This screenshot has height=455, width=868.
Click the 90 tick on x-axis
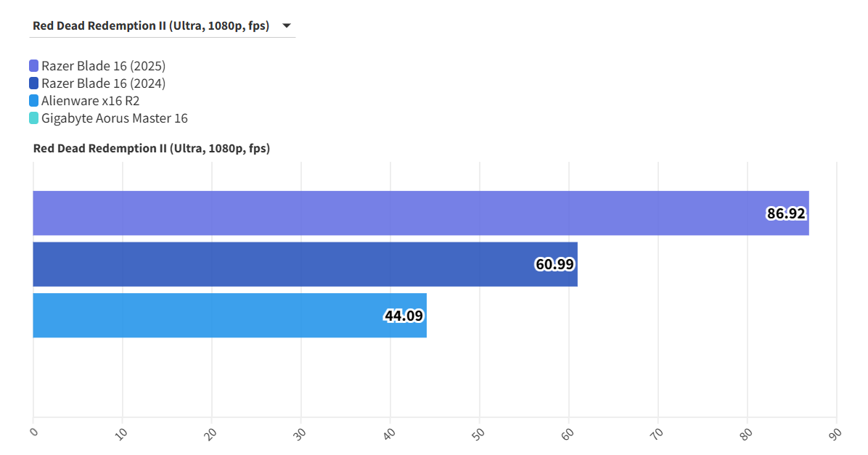pos(835,434)
